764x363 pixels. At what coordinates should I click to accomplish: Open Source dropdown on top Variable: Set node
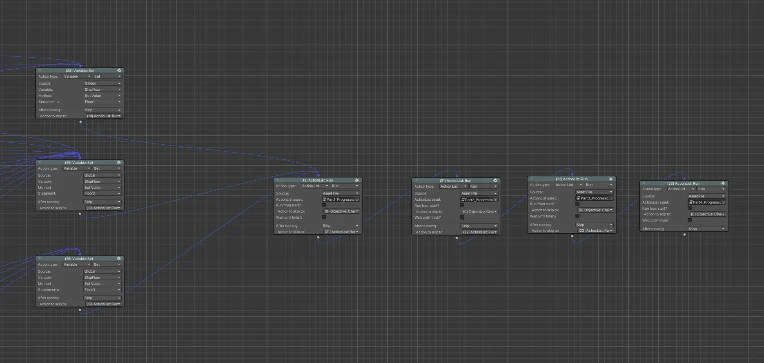(103, 83)
